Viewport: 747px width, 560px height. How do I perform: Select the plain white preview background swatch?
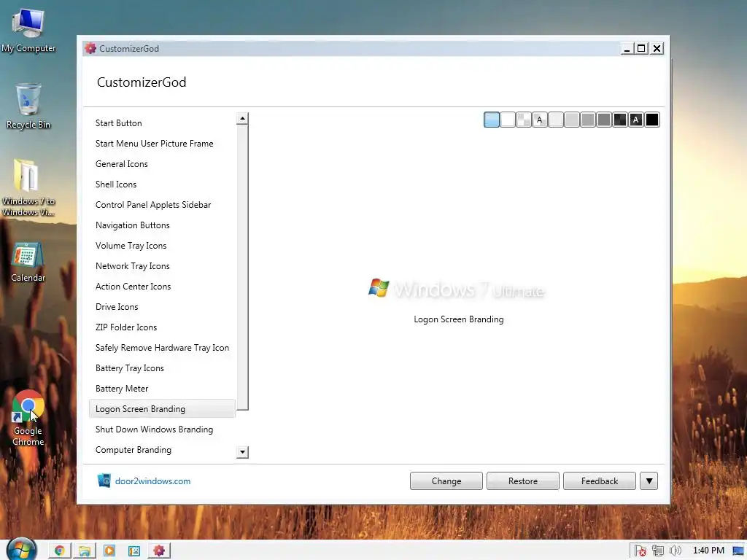508,120
